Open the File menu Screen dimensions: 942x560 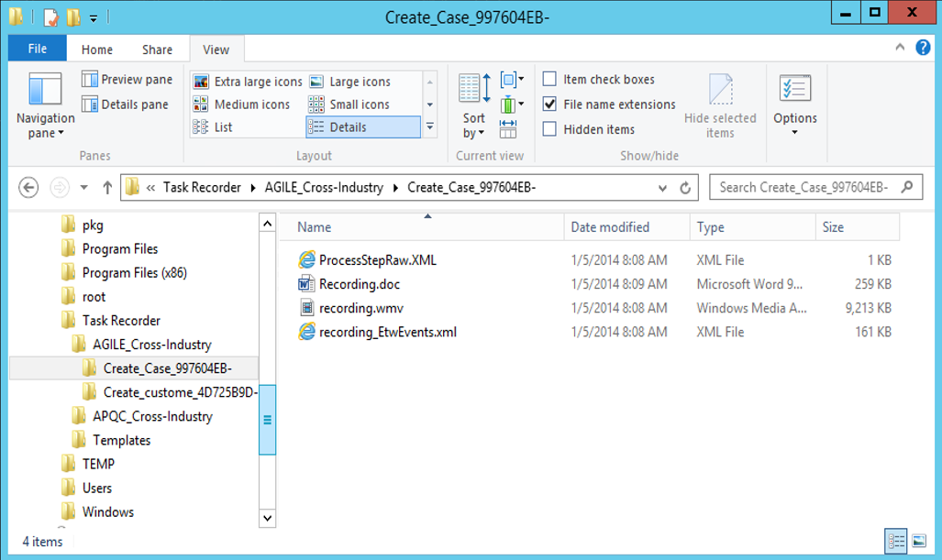38,49
